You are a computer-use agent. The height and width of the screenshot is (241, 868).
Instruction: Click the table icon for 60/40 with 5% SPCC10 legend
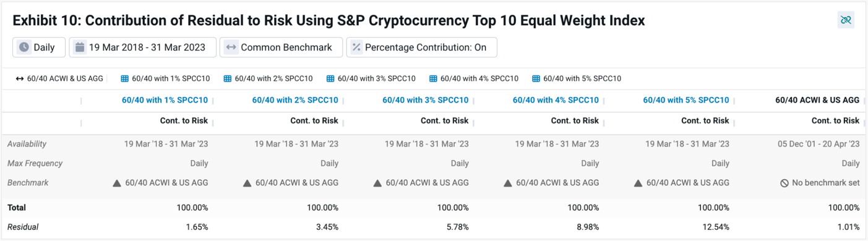coord(536,78)
